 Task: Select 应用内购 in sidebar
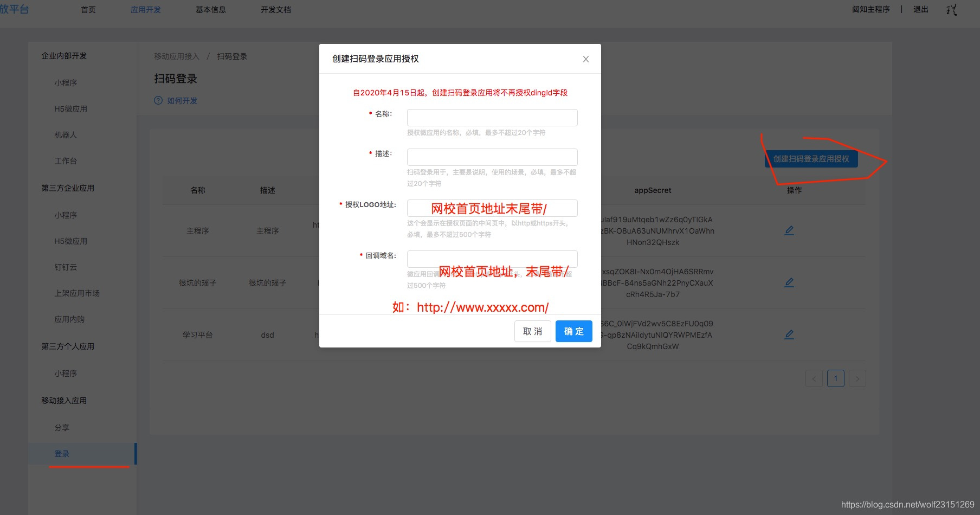69,319
